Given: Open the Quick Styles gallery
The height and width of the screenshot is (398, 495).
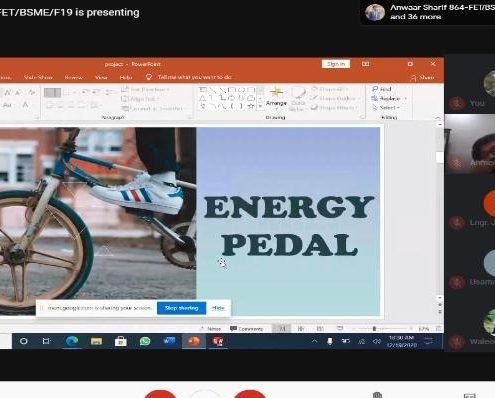Looking at the screenshot, I should [x=297, y=99].
